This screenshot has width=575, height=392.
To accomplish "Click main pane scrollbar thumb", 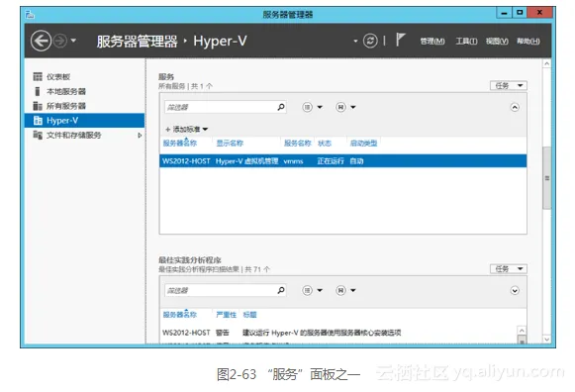I will (546, 178).
